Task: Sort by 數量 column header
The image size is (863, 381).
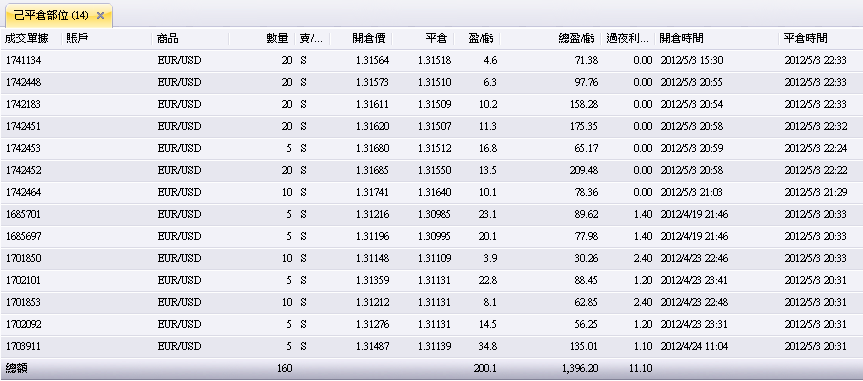Action: 277,39
